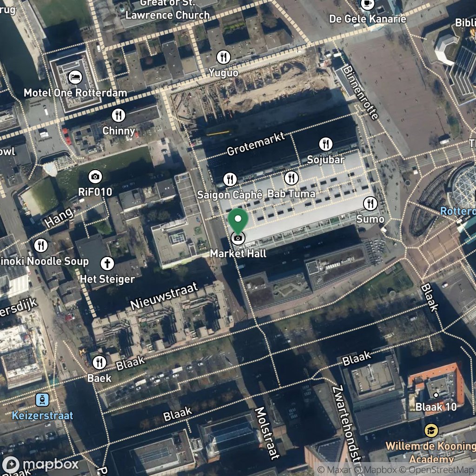Click the Willem de Kooning Academy icon
The image size is (476, 476).
431,431
